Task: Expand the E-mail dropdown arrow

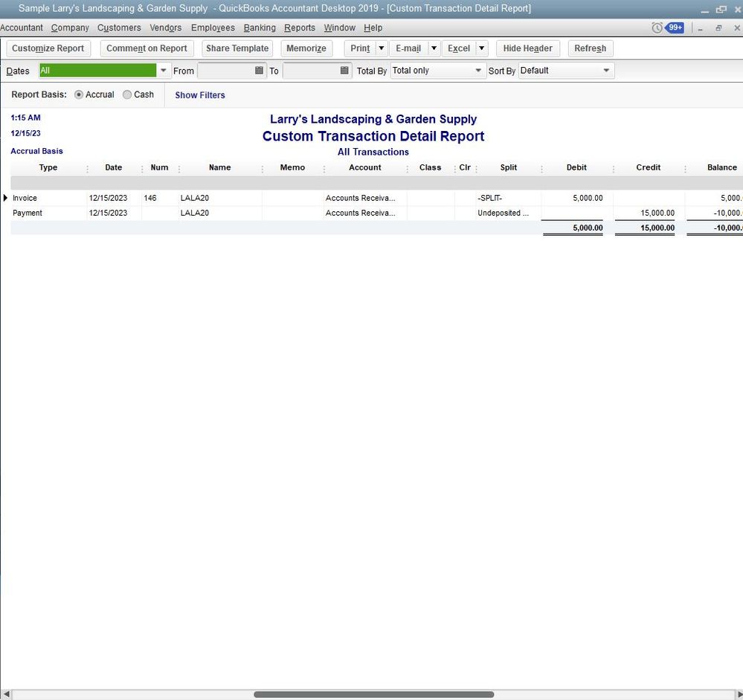Action: [434, 48]
